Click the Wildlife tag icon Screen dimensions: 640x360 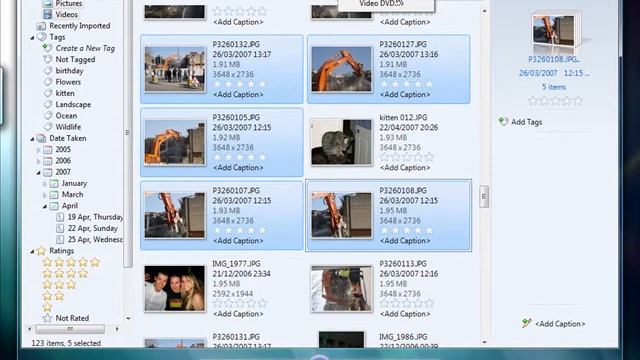pyautogui.click(x=48, y=127)
